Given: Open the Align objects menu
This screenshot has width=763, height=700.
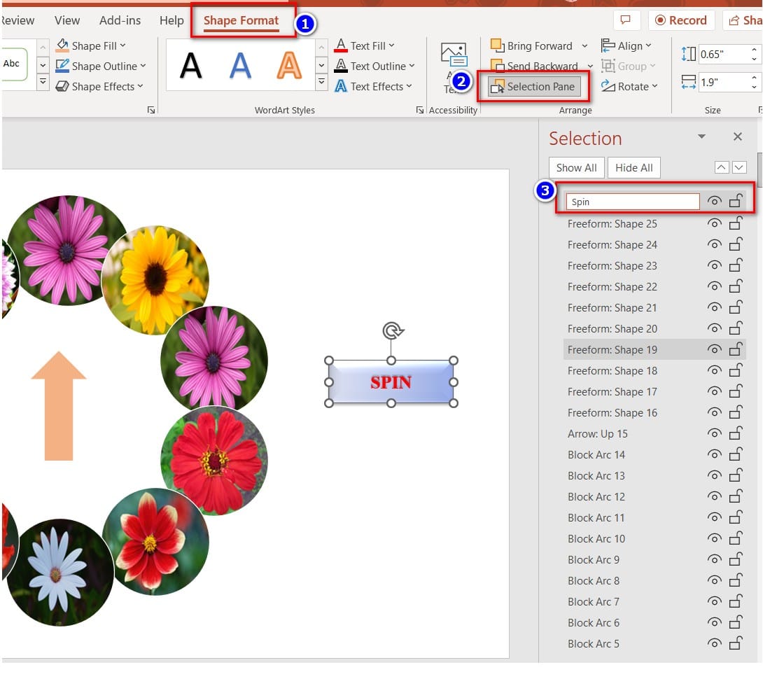Looking at the screenshot, I should [626, 45].
